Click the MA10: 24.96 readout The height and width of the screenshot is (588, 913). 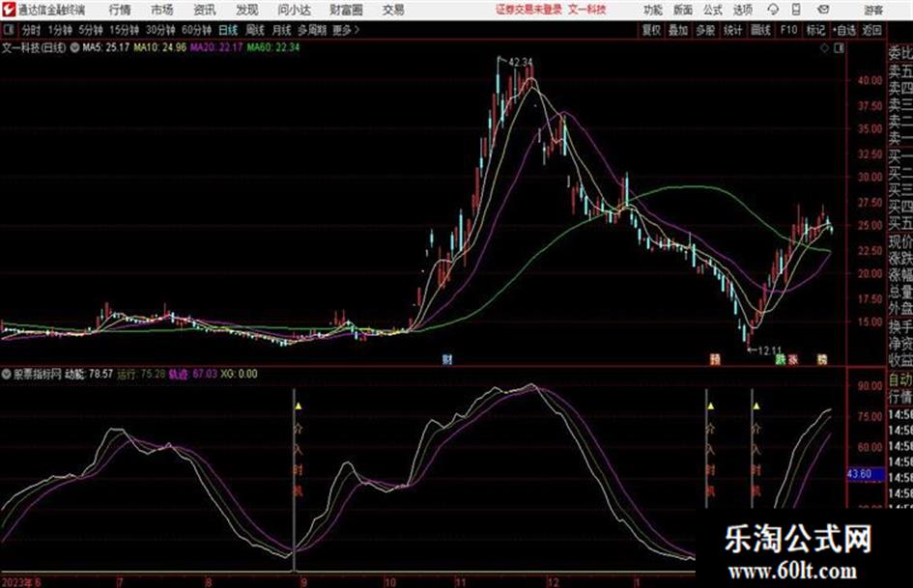[x=160, y=47]
